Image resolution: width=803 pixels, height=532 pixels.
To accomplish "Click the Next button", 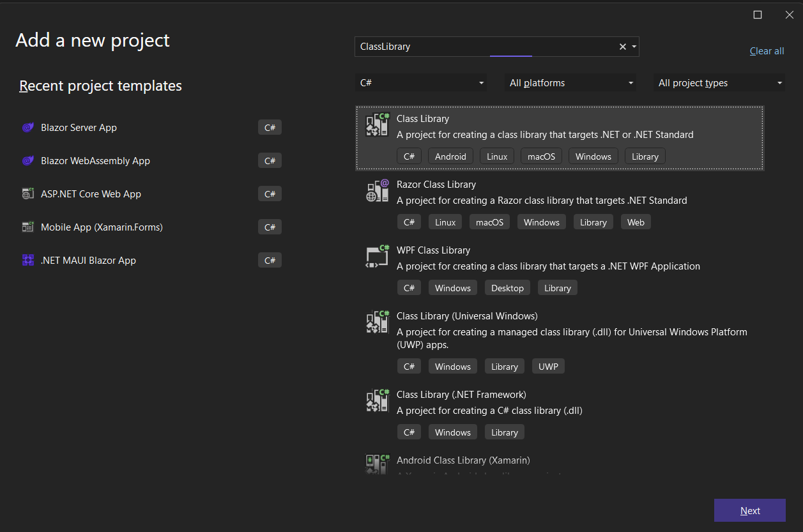I will 750,511.
